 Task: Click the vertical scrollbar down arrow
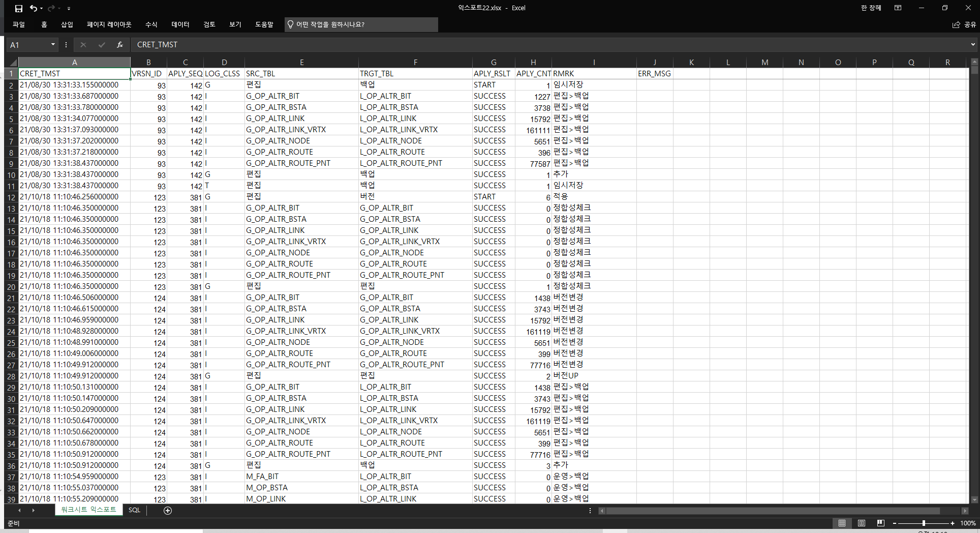tap(974, 500)
